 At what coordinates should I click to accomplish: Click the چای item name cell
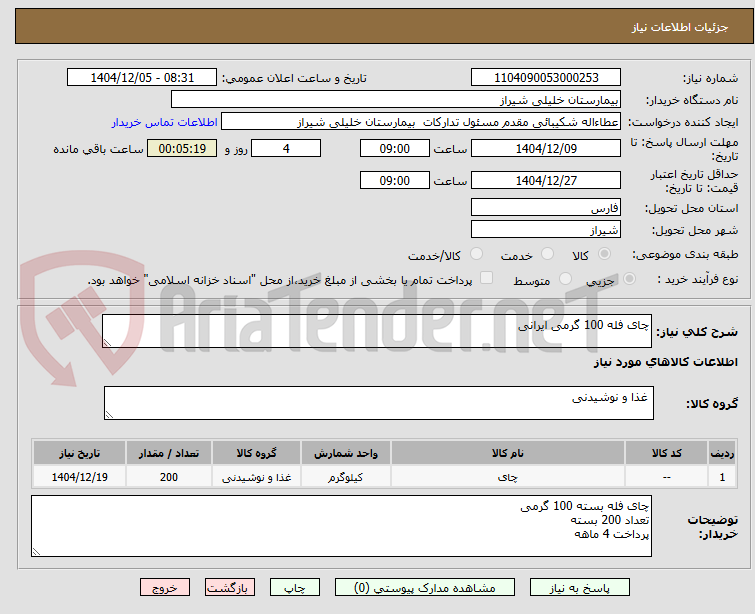coord(508,477)
